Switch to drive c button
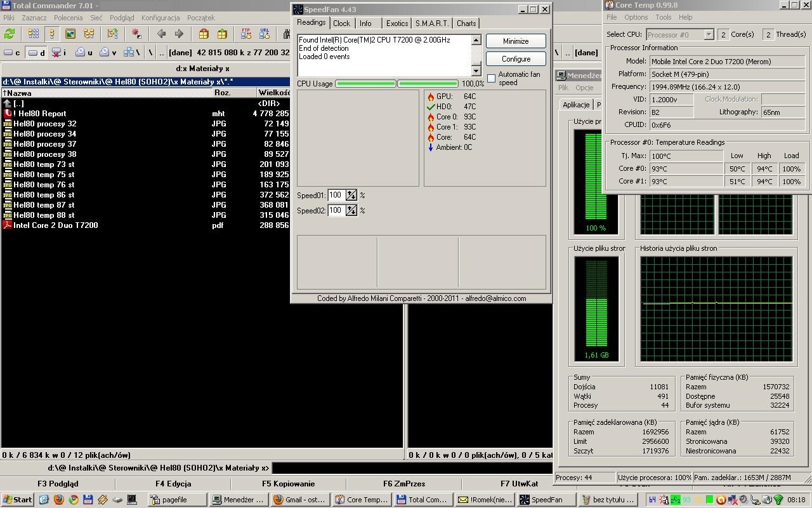The height and width of the screenshot is (508, 812). click(13, 53)
